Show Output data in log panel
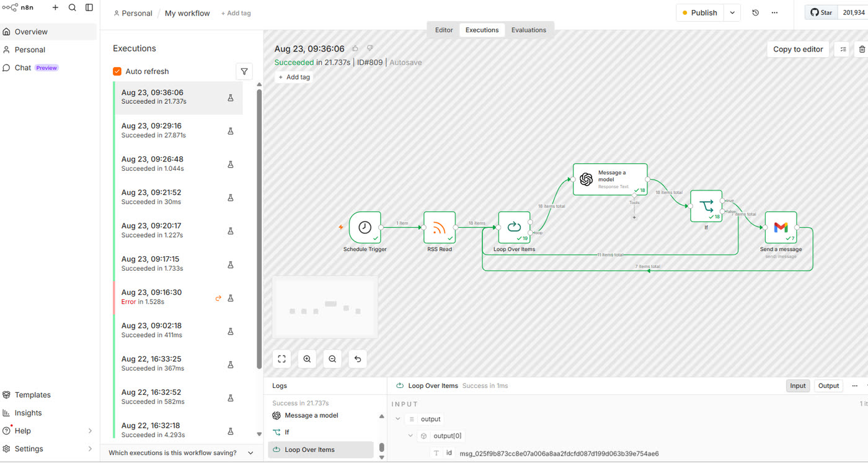The height and width of the screenshot is (463, 868). [828, 385]
